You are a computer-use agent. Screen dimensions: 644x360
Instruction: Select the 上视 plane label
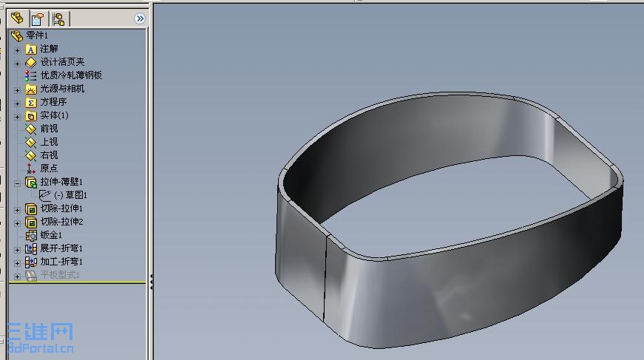click(49, 142)
